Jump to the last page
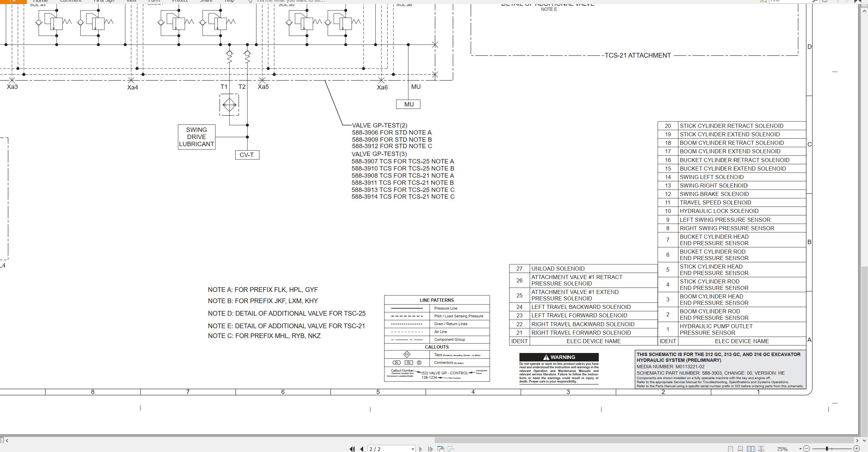This screenshot has height=452, width=868. point(431,449)
